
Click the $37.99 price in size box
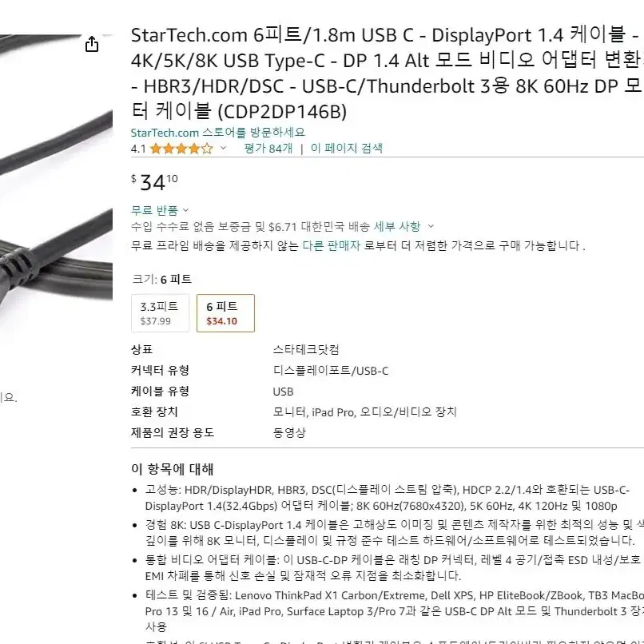click(155, 321)
